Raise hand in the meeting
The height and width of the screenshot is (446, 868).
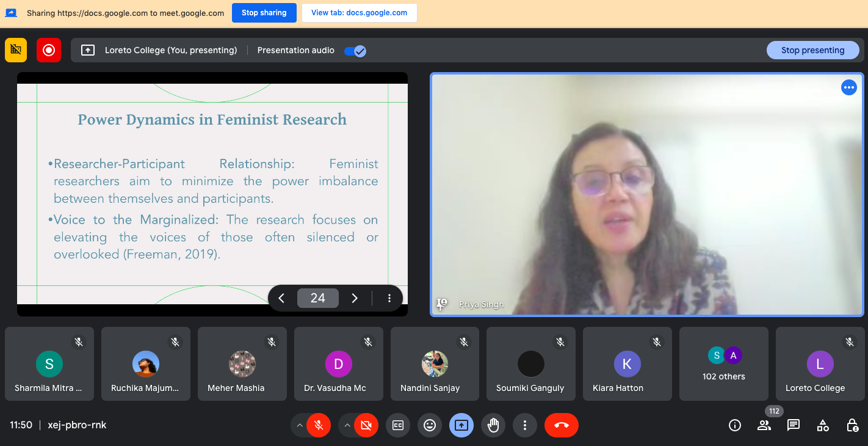coord(493,425)
